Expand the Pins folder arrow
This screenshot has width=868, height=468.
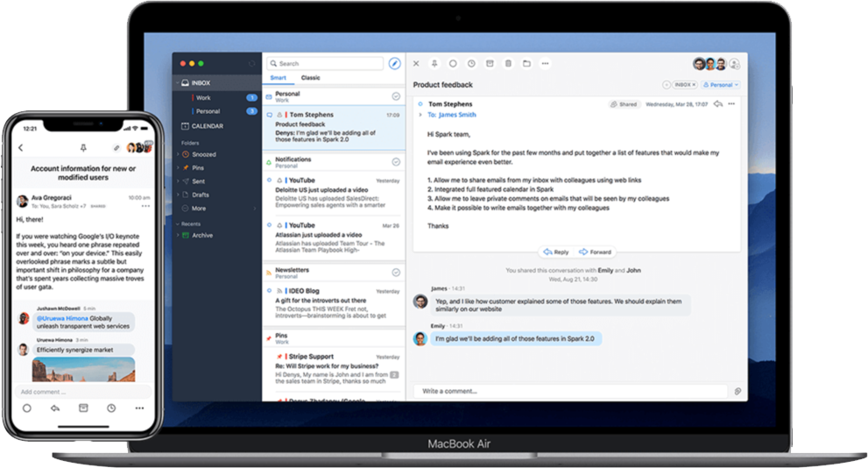(178, 167)
